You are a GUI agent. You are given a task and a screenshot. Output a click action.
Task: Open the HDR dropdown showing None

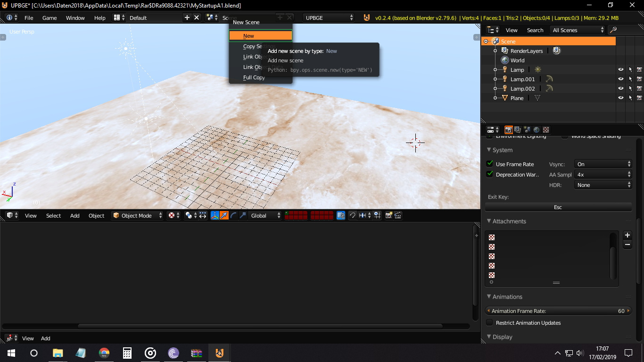(603, 185)
